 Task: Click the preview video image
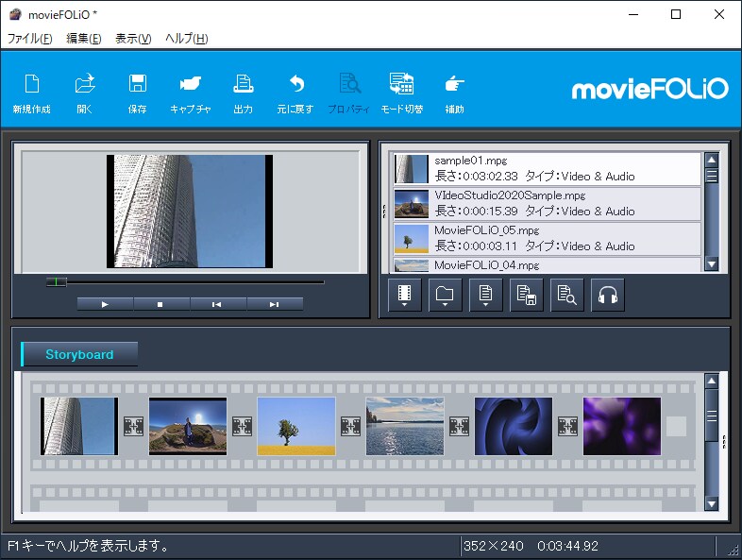tap(190, 212)
